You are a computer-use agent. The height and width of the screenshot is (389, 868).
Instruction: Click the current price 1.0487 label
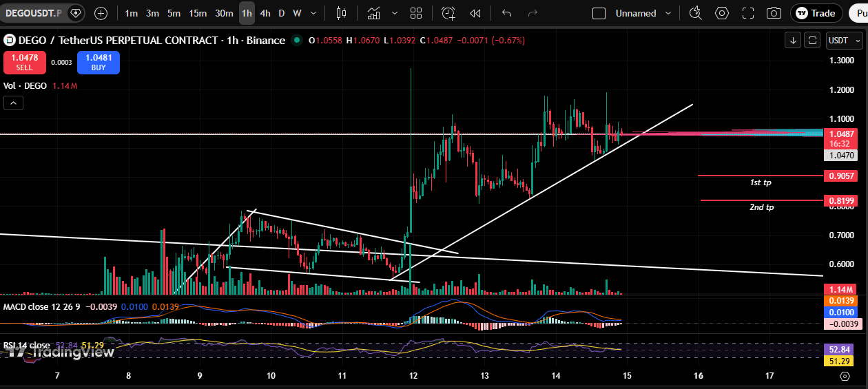pyautogui.click(x=842, y=134)
